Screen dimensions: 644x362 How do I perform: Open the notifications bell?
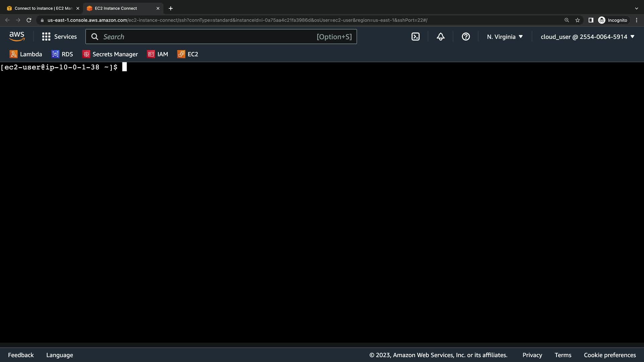click(x=440, y=37)
